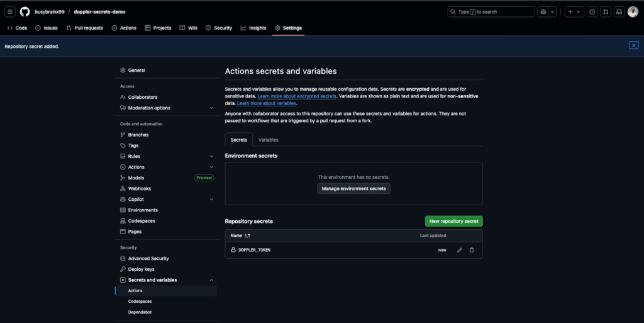Open the Copilot icon in header
This screenshot has height=323, width=644.
tap(543, 12)
